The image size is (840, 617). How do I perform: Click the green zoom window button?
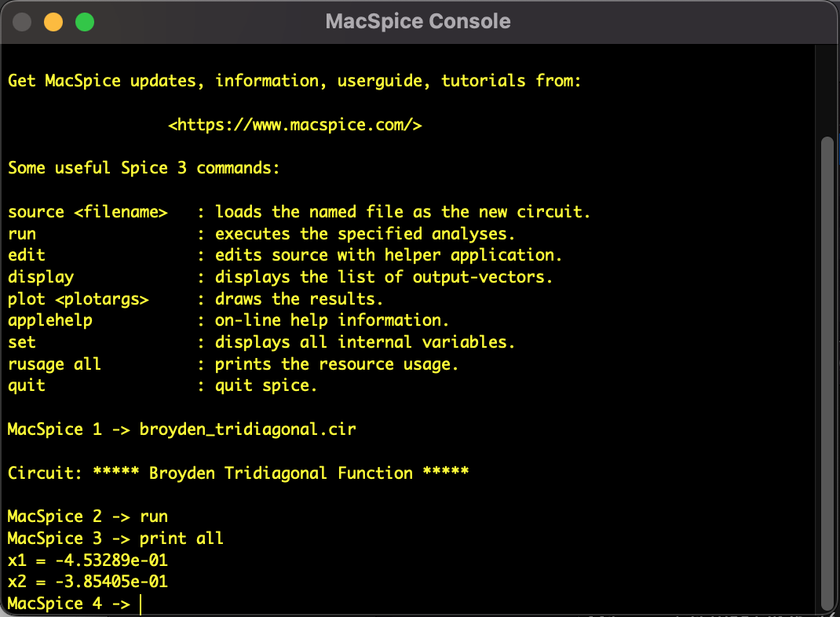pyautogui.click(x=84, y=22)
